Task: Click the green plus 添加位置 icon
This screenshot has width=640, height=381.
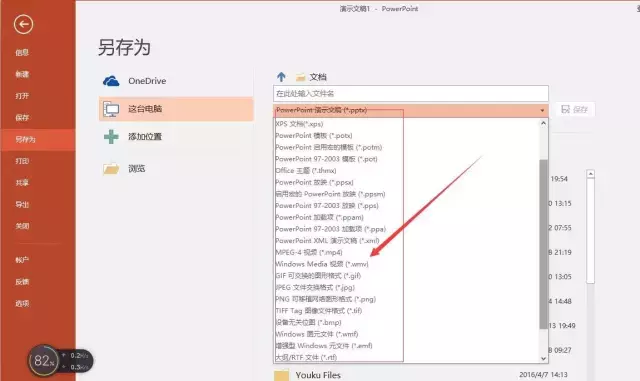Action: [111, 137]
